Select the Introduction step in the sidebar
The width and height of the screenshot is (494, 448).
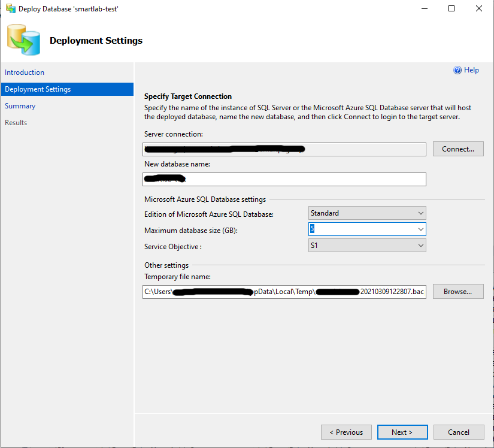coord(25,72)
